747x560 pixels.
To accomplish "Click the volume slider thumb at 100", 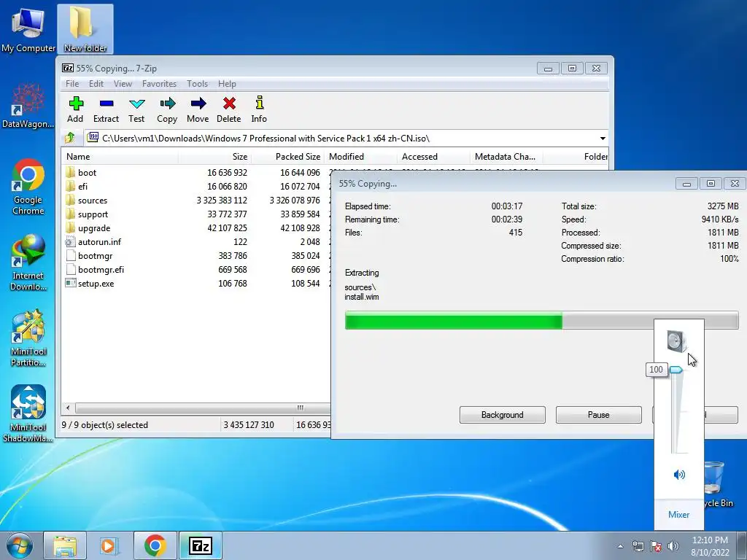I will (676, 370).
